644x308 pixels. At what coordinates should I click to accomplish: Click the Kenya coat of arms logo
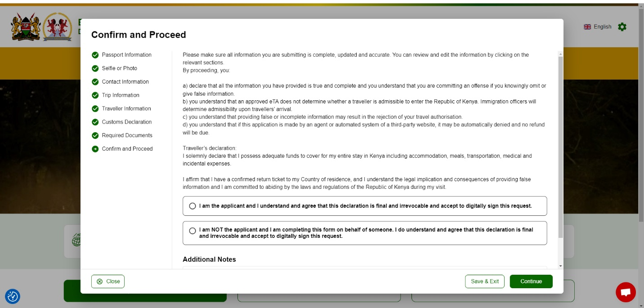[x=26, y=27]
